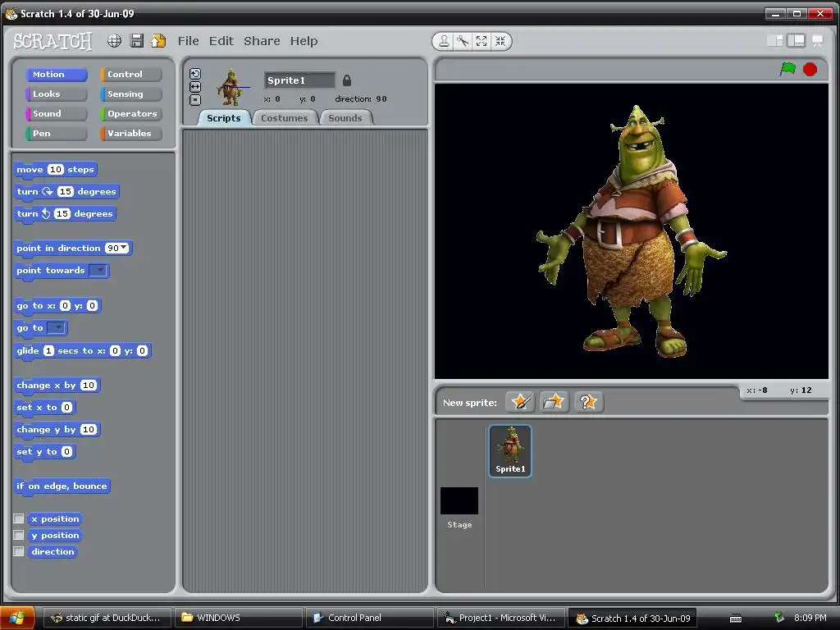This screenshot has width=840, height=630.
Task: Select the Variables block category
Action: tap(130, 134)
